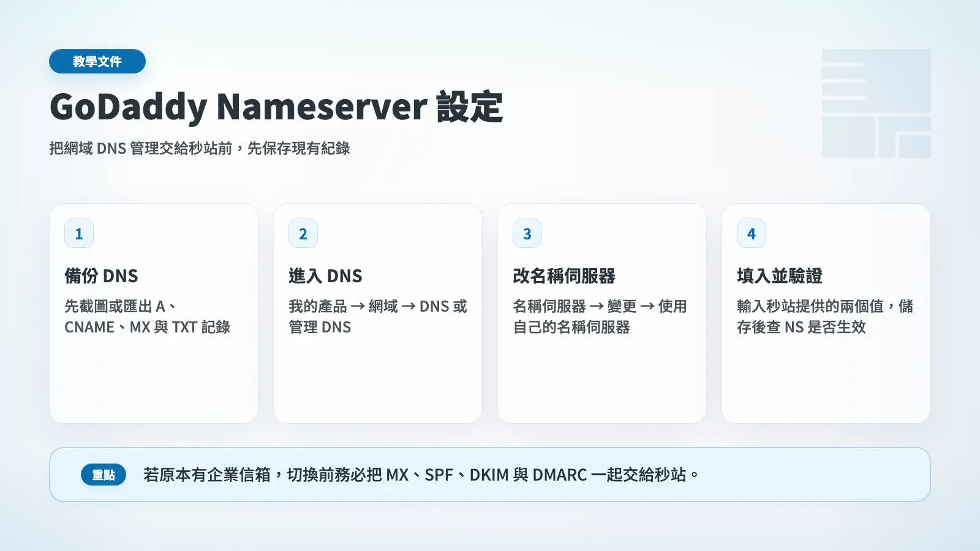Screen dimensions: 980x551
Task: Click the description 名稱伺服器 → 變更 → 使用自己的名稱伺服器
Action: click(x=600, y=317)
